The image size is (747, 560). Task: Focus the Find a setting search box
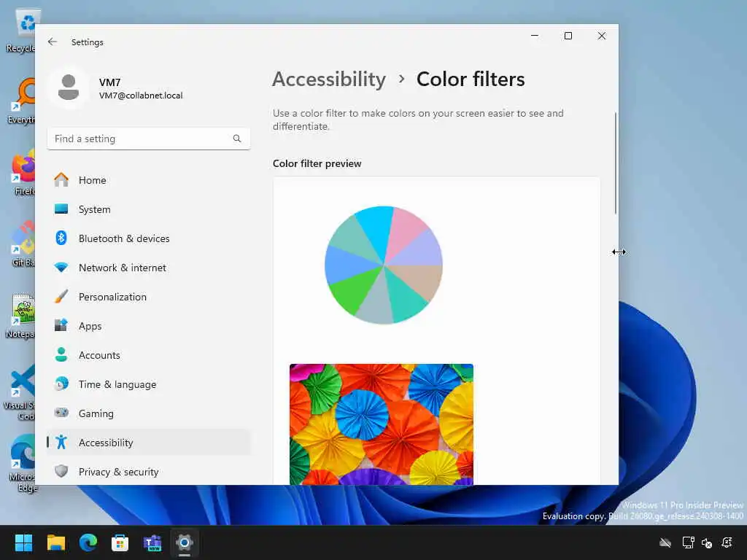pos(149,139)
